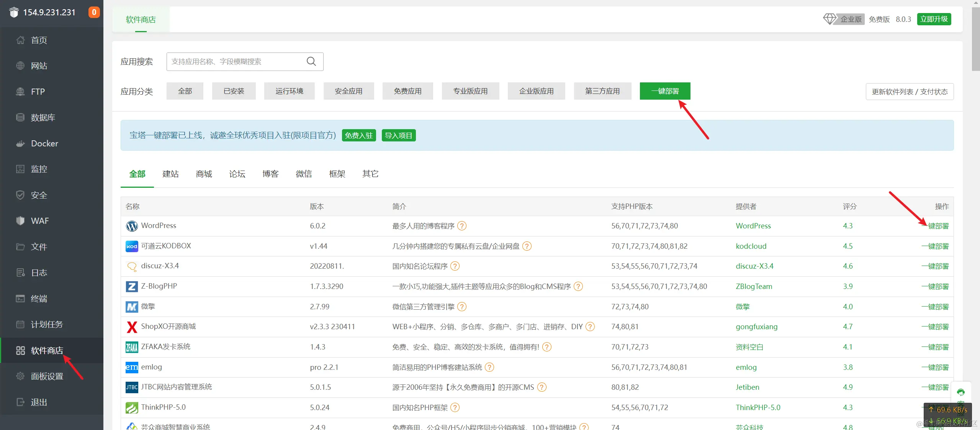Click the discuz-X3.4 description help icon
Screen dimensions: 980x430
point(455,266)
